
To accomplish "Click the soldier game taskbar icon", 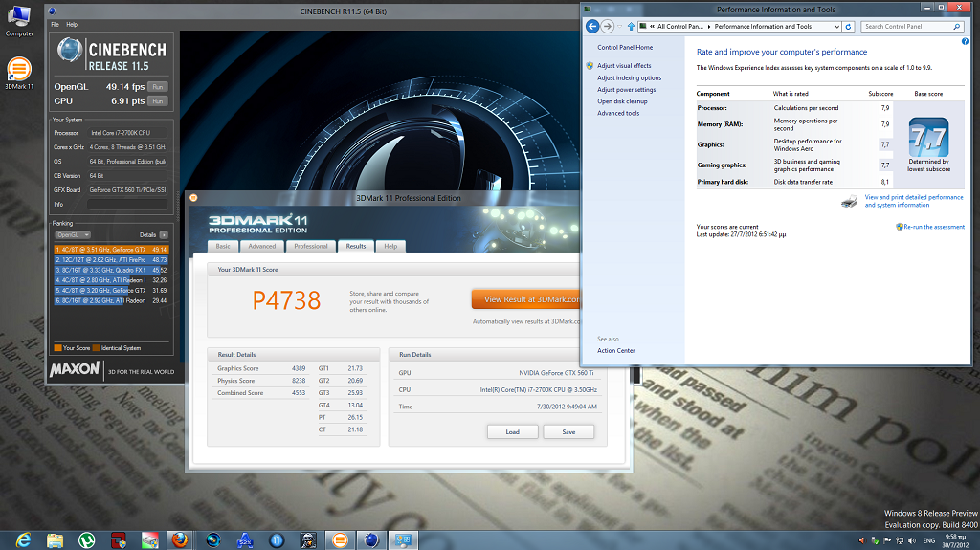I will pos(308,540).
